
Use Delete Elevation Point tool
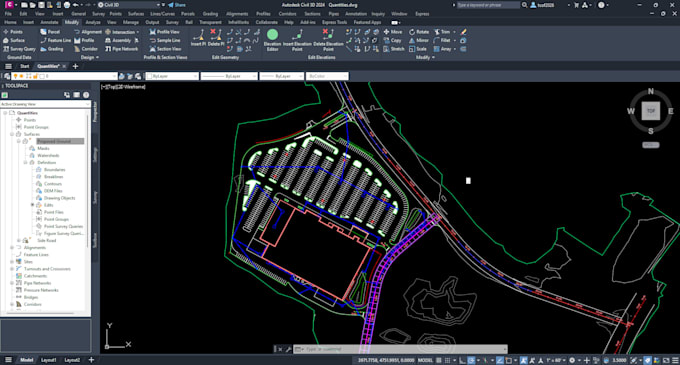[x=328, y=40]
